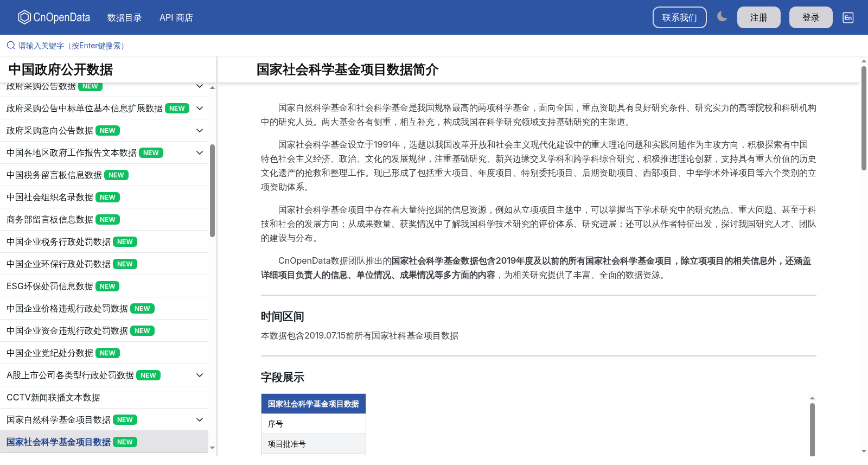Click the 时间区间 heading
868x465 pixels.
point(282,316)
